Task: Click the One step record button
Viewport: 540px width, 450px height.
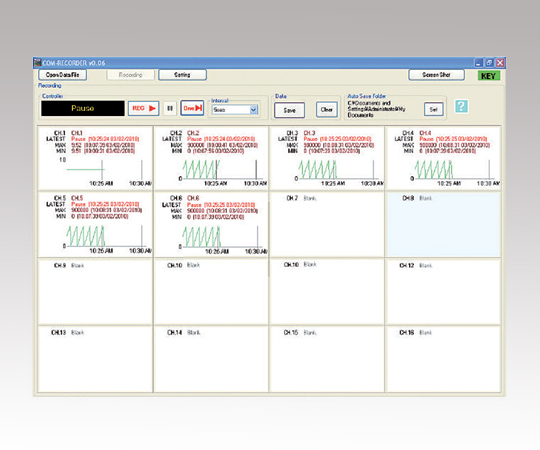Action: (x=192, y=108)
